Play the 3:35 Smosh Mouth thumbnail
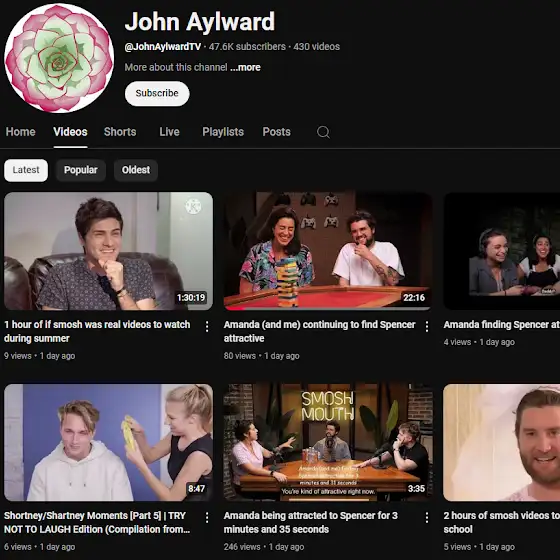The image size is (560, 560). coord(328,442)
